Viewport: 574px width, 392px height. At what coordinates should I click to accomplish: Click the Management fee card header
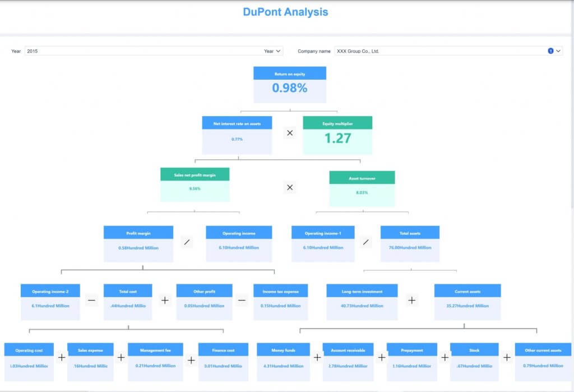(155, 350)
